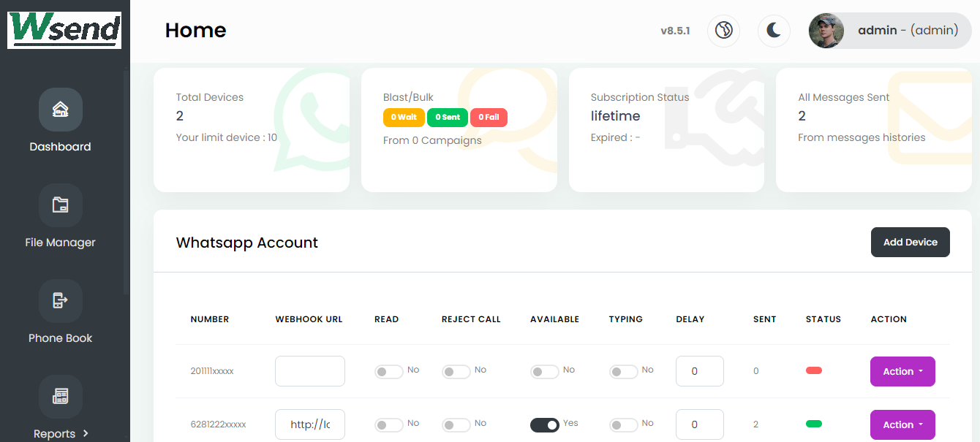Click the Reports newspaper icon

(60, 397)
